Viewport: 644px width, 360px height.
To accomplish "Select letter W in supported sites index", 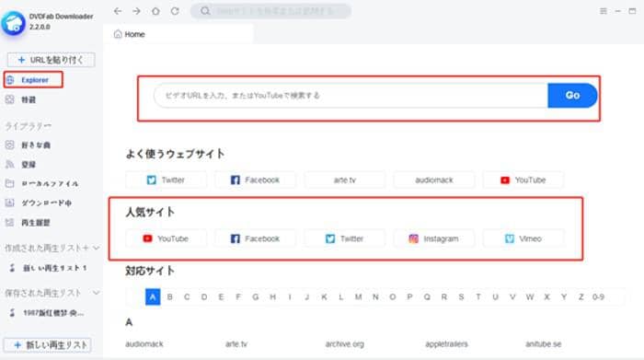I will tap(530, 296).
